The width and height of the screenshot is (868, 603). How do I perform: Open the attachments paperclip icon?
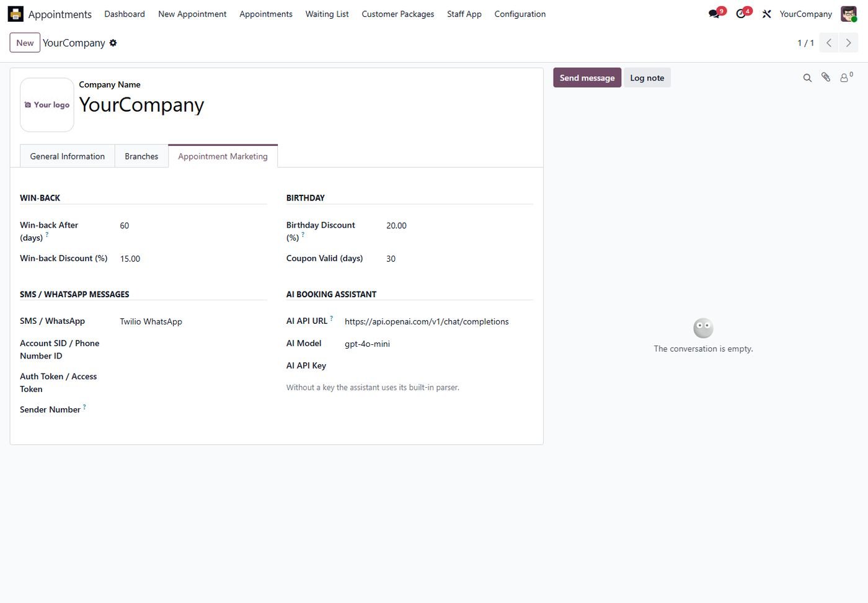click(826, 78)
